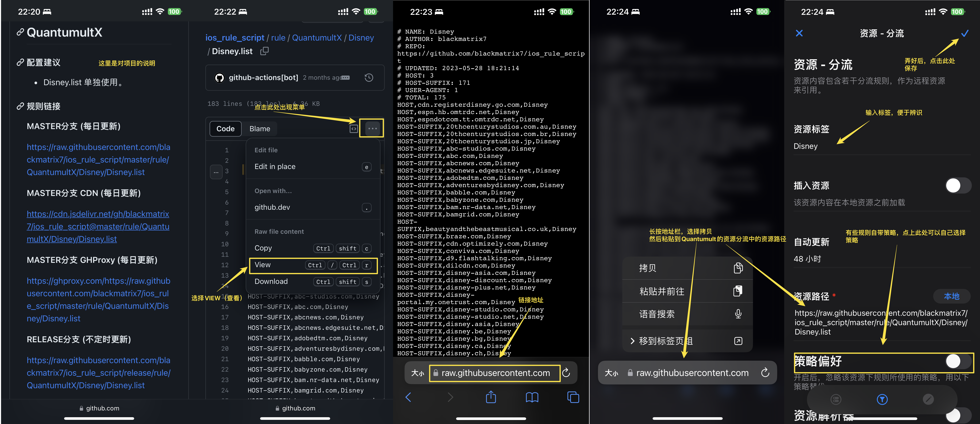980x424 pixels.
Task: Tap the address bar below the 拷贝 menu
Action: tap(687, 373)
